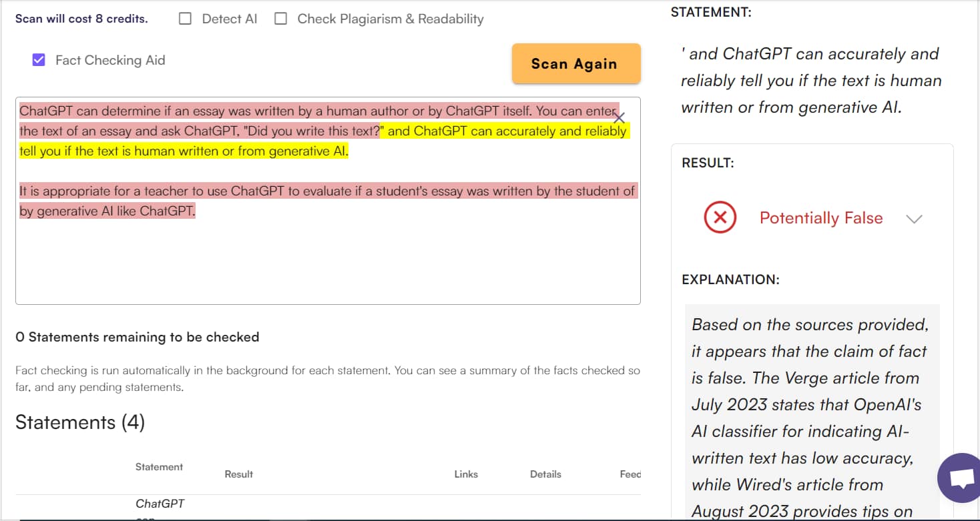This screenshot has height=521, width=980.
Task: Click the Statements (4) heading
Action: click(79, 422)
